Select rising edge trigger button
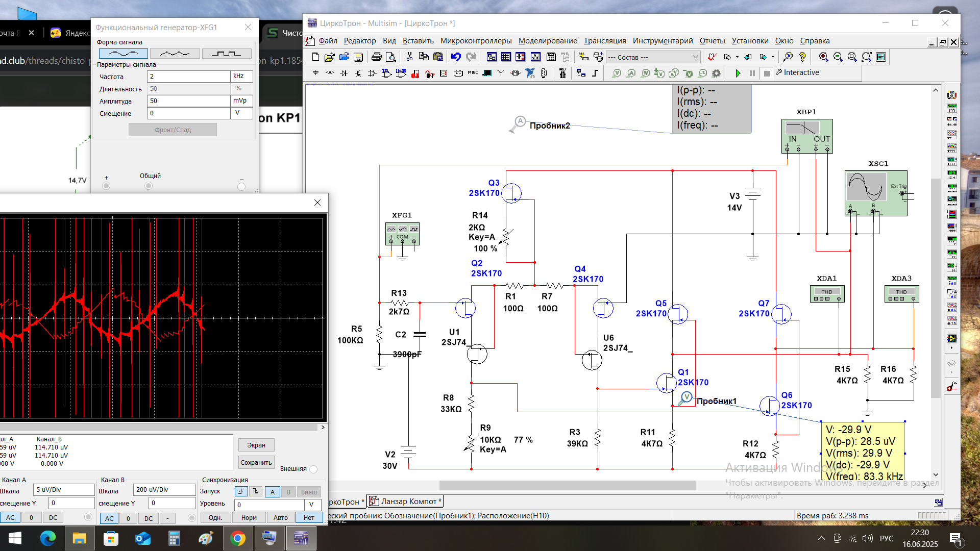Screen dimensions: 980x551 click(x=241, y=492)
